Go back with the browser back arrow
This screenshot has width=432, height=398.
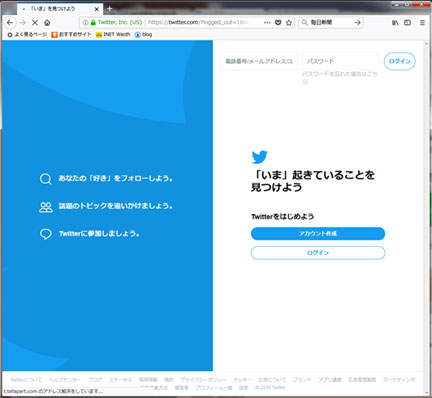coord(10,23)
